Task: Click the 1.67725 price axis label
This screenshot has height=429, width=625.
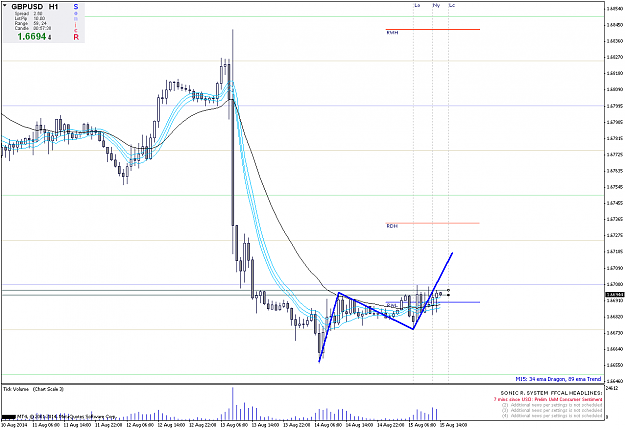Action: click(614, 154)
